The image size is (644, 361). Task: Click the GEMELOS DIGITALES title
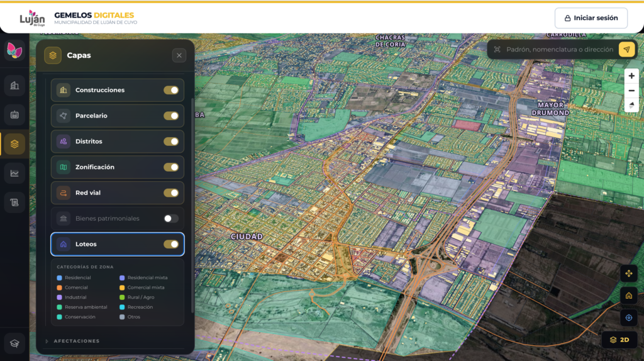[x=94, y=15]
